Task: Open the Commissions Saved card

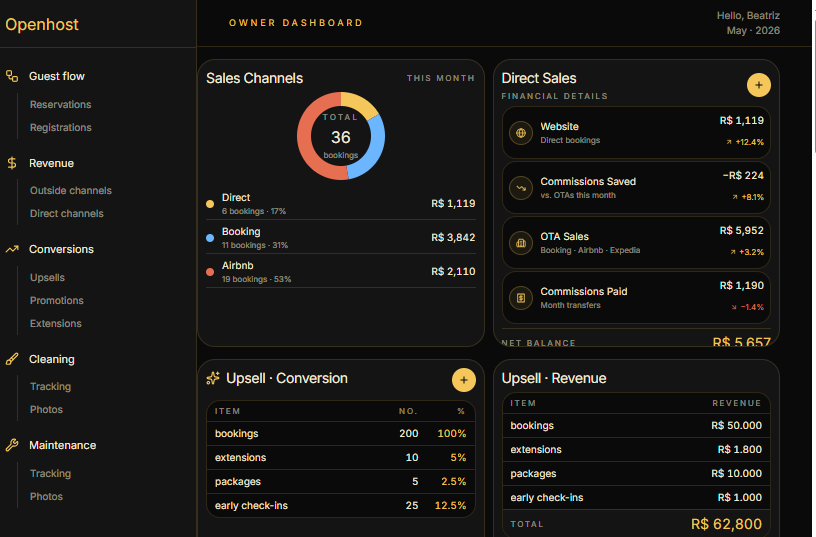Action: pyautogui.click(x=636, y=188)
